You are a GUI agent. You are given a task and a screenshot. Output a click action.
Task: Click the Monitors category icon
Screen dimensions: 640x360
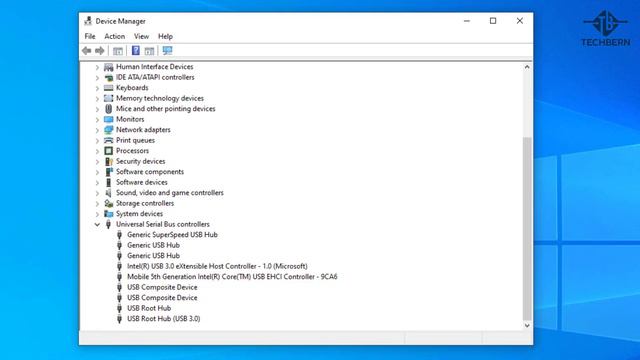click(x=109, y=119)
